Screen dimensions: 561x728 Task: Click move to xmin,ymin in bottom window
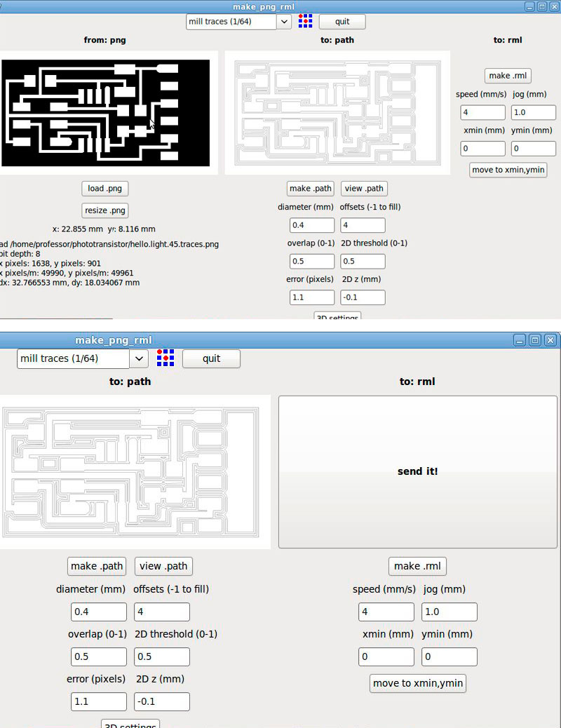(418, 683)
